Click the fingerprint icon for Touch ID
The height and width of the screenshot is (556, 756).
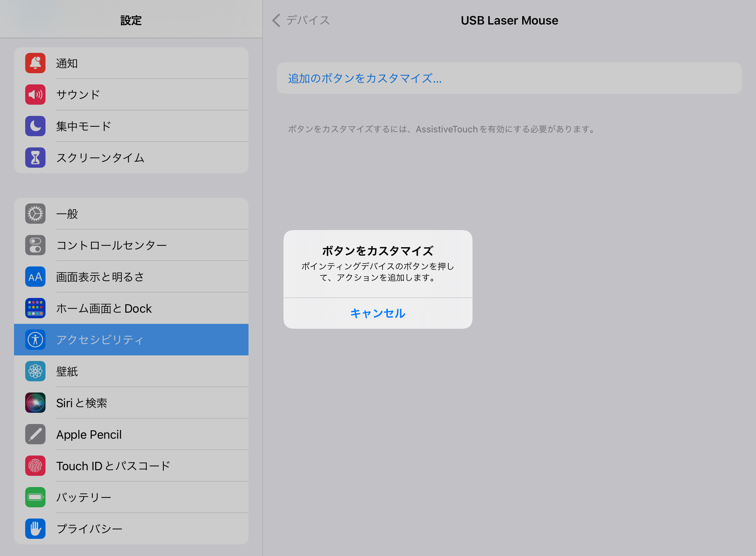click(x=35, y=466)
